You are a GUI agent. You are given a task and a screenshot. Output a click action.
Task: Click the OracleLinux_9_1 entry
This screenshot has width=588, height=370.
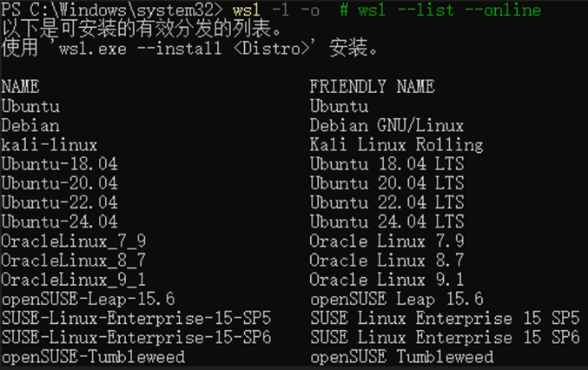pos(74,279)
